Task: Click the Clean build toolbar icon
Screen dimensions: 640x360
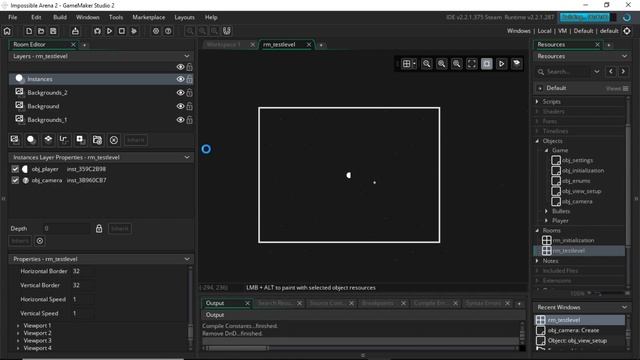Action: (134, 31)
